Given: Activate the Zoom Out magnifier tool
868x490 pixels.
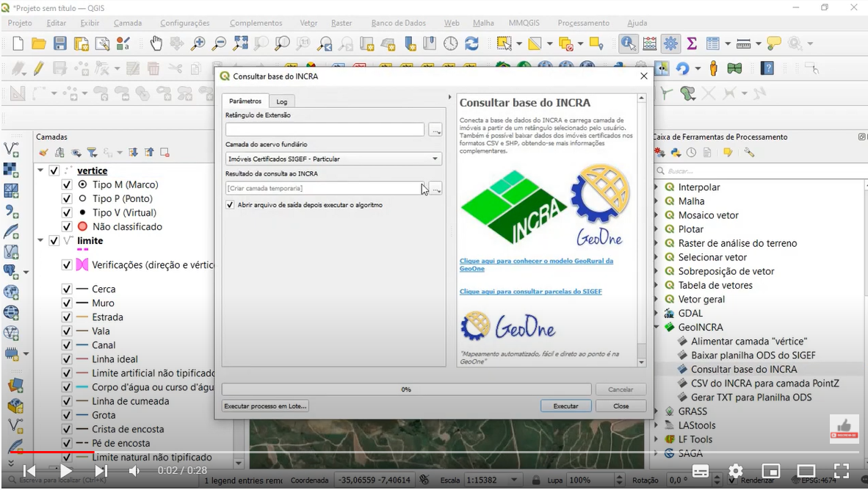Looking at the screenshot, I should click(x=220, y=43).
